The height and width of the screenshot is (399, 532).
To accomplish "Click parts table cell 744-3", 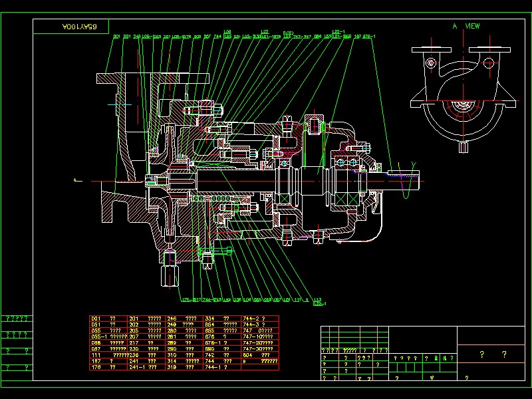I will 260,325.
